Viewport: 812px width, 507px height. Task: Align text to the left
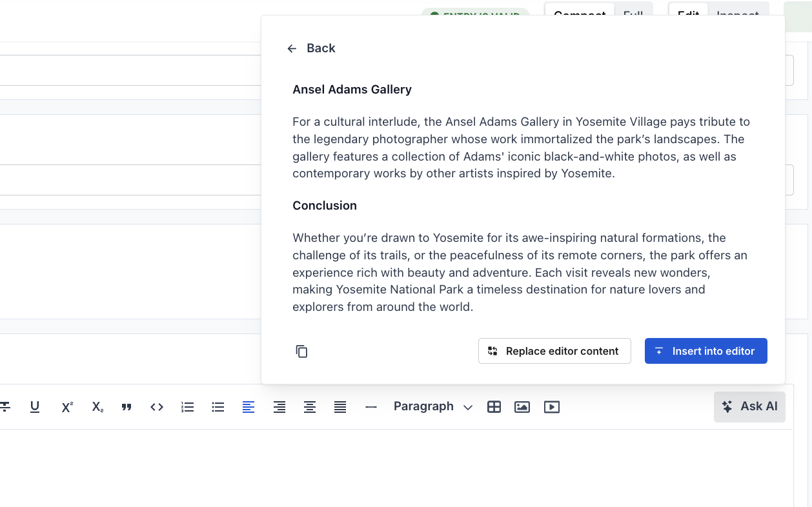tap(249, 406)
